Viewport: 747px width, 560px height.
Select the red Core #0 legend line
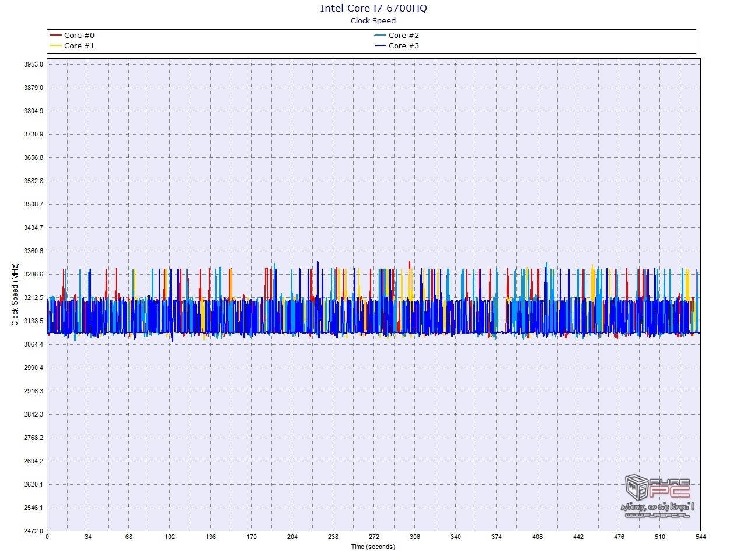click(x=56, y=36)
